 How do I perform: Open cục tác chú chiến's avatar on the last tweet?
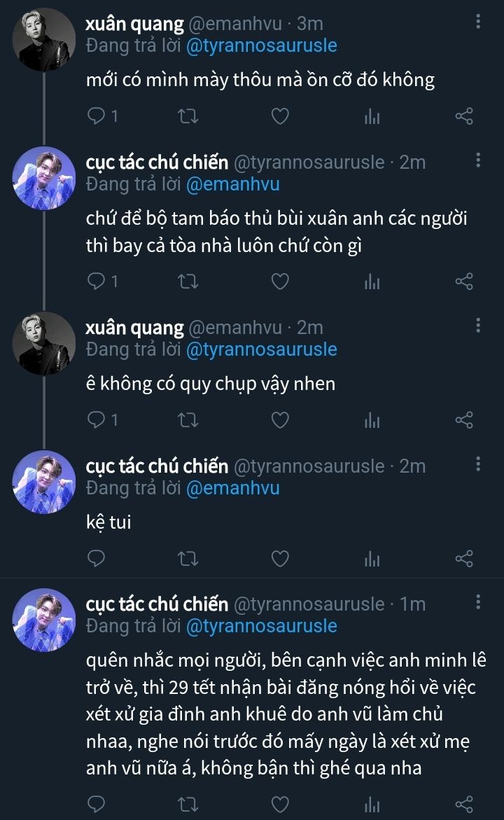(x=45, y=619)
